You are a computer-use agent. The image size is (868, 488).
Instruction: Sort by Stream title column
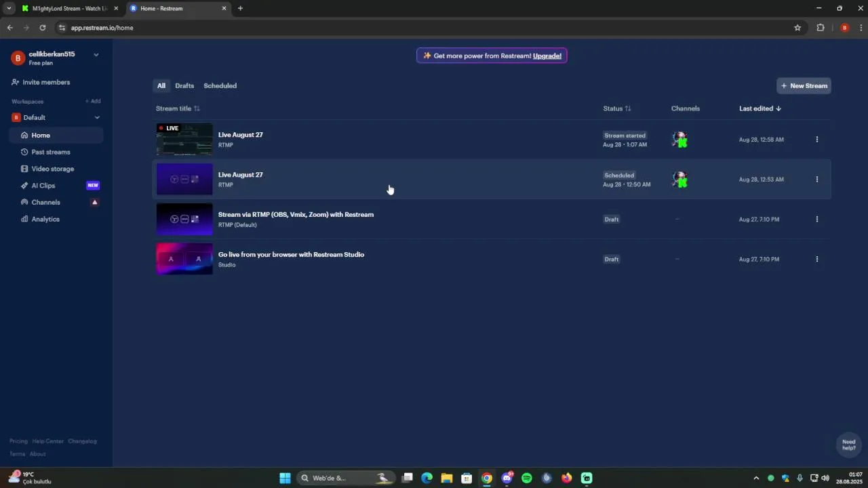point(178,108)
